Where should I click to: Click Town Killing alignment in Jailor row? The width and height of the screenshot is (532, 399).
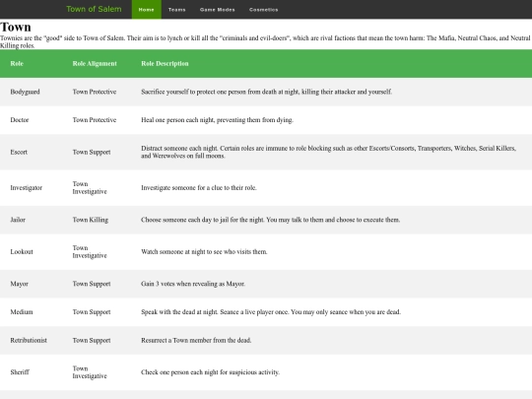(x=91, y=220)
